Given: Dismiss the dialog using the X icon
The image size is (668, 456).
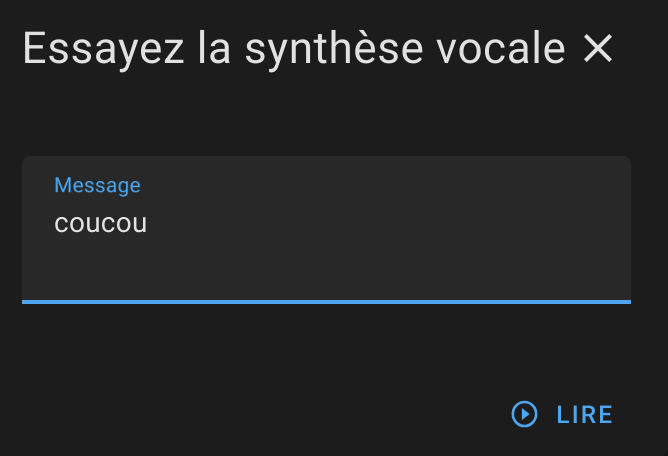Looking at the screenshot, I should click(x=597, y=49).
